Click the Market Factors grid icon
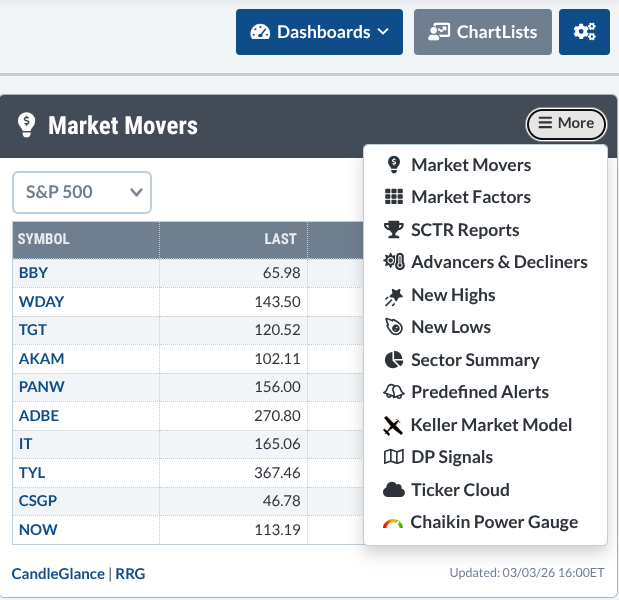 394,197
